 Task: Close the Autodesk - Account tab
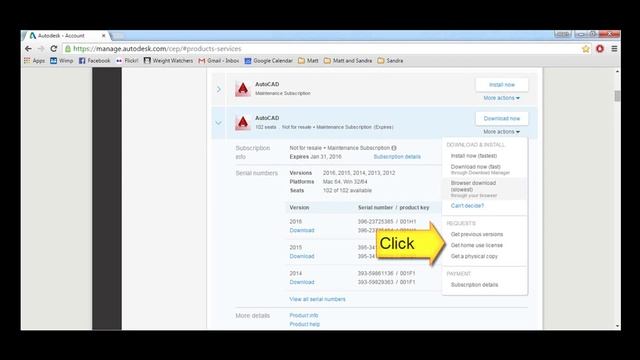(x=104, y=36)
